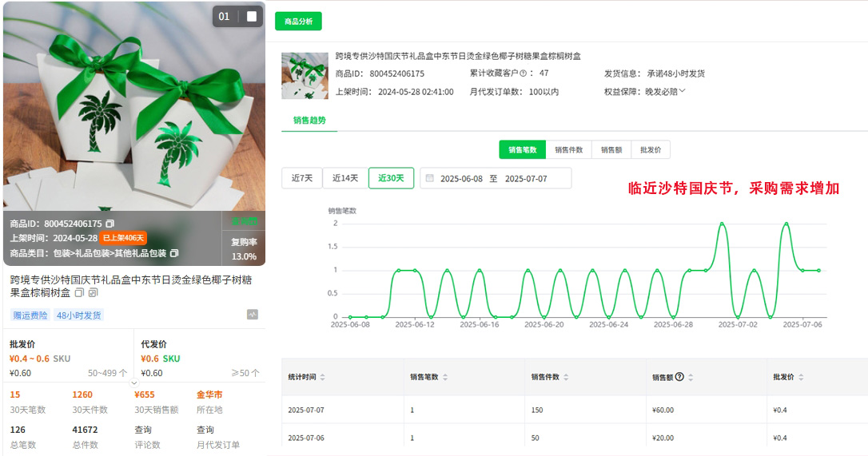Select the 近7天 time range
Image resolution: width=868 pixels, height=456 pixels.
[x=302, y=178]
